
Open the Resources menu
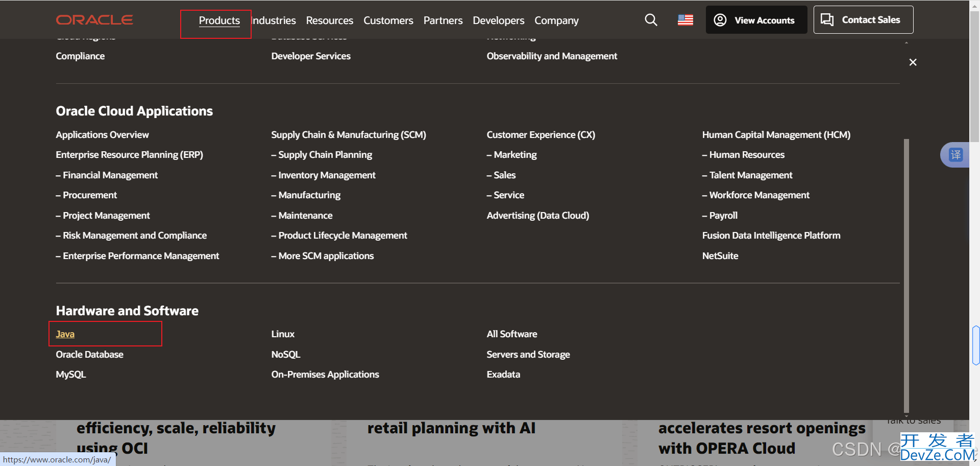coord(330,20)
